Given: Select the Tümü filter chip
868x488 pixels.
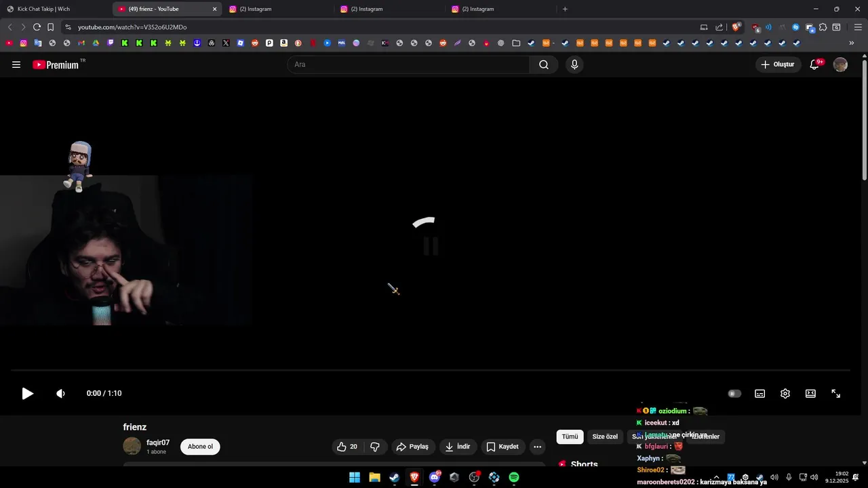Looking at the screenshot, I should (570, 436).
